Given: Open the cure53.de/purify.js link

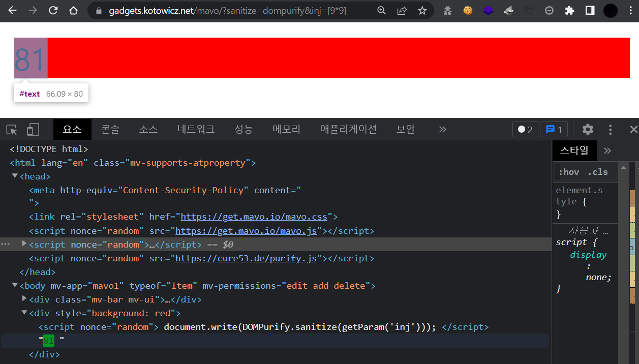Looking at the screenshot, I should click(247, 258).
